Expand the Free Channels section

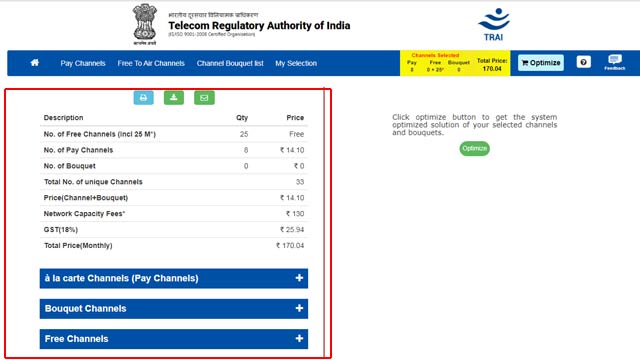pyautogui.click(x=174, y=339)
